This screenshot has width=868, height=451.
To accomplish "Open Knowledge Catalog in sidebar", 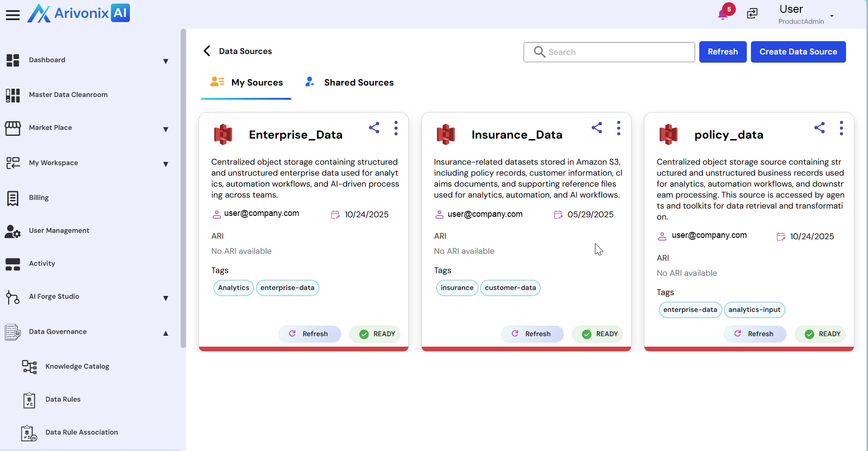I will click(77, 366).
